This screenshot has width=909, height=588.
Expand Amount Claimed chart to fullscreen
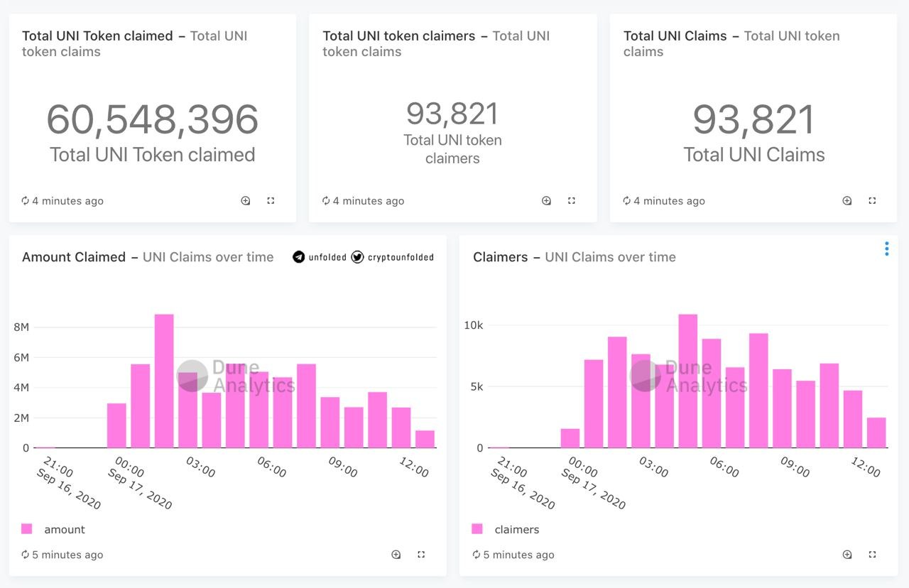pos(421,555)
